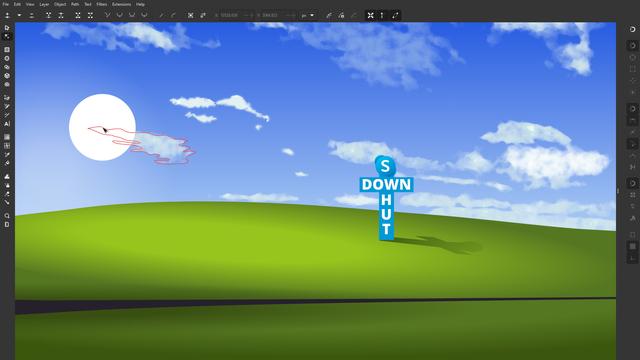Select the Spiral tool
Image resolution: width=640 pixels, height=360 pixels.
pos(7,84)
